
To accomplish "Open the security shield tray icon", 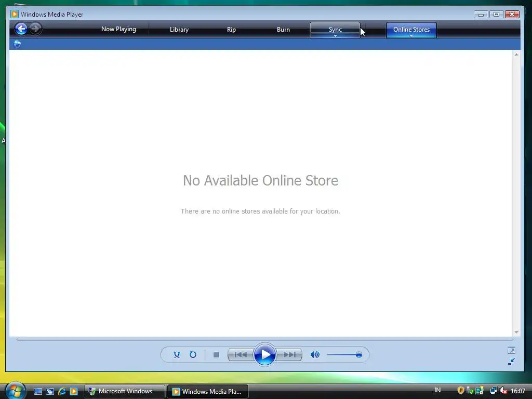I will 460,391.
